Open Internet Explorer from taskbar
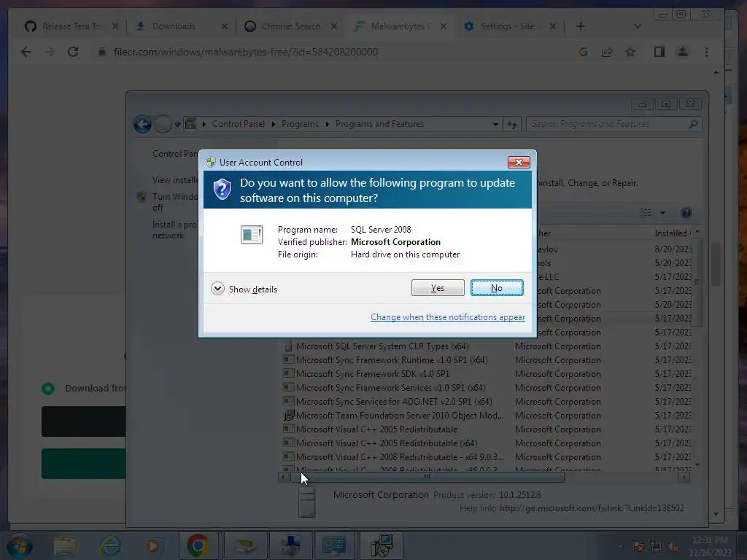Image resolution: width=747 pixels, height=560 pixels. (x=109, y=546)
